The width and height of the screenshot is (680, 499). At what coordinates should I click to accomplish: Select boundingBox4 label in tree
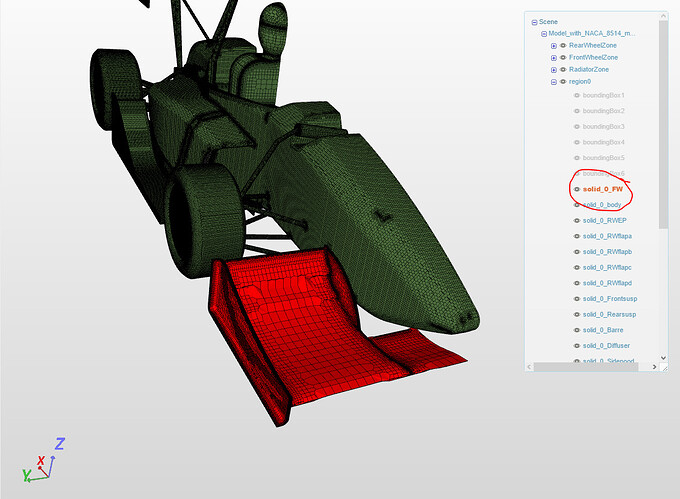pos(604,142)
